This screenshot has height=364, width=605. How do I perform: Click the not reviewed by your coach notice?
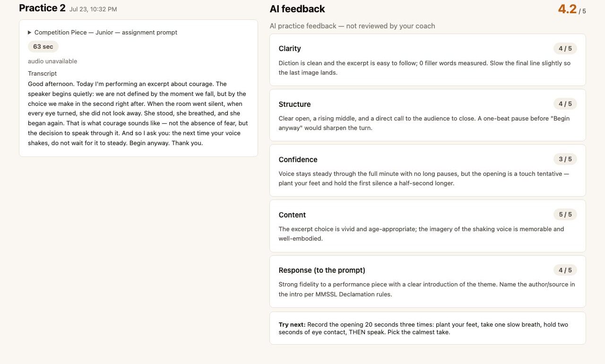[x=390, y=26]
